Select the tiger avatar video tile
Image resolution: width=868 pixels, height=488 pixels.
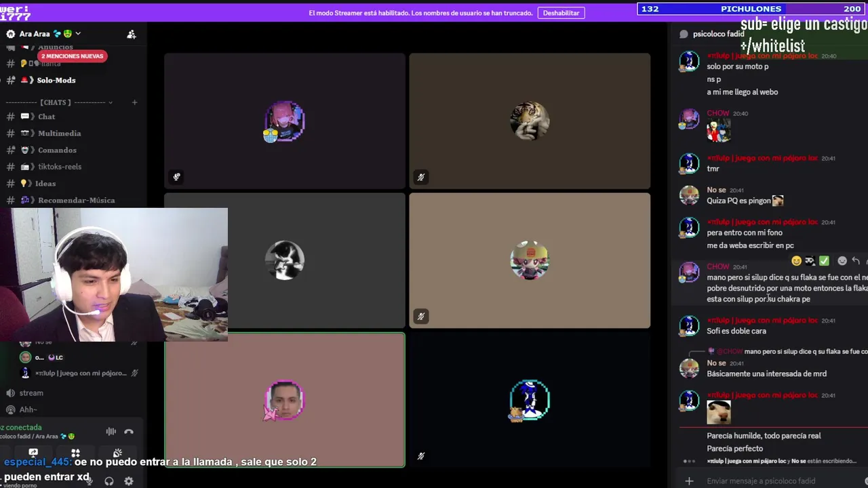(x=530, y=121)
